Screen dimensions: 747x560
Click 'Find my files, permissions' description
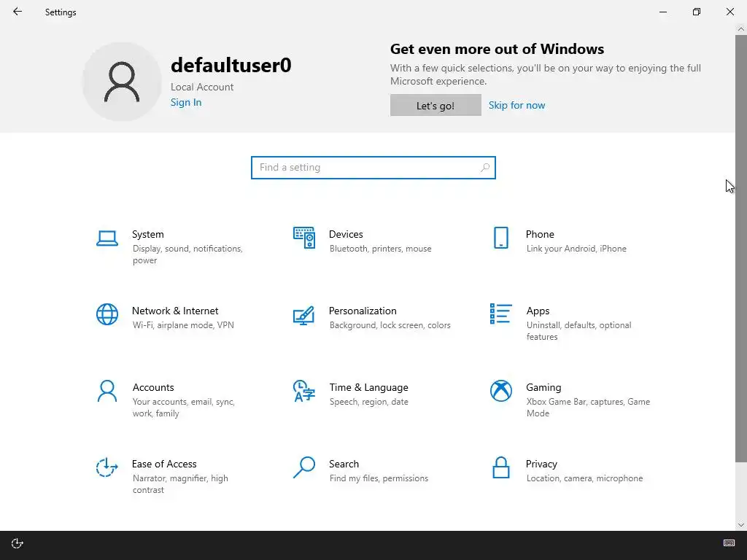pyautogui.click(x=379, y=478)
